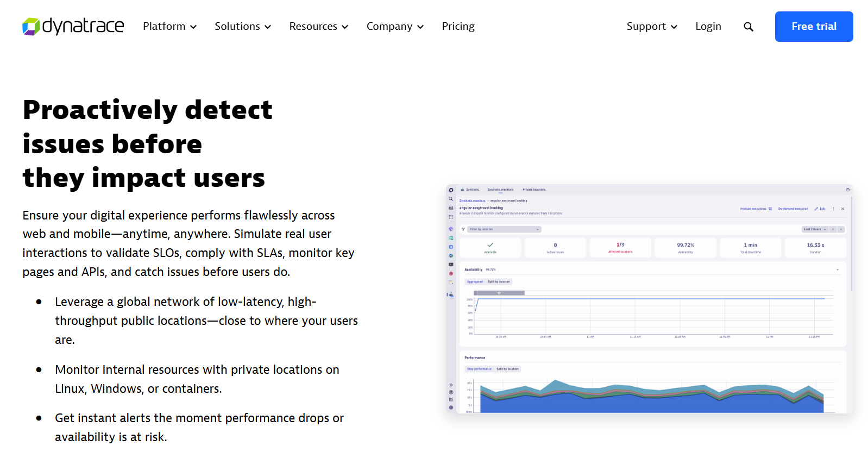Select the heading "Proactively detect issues before they impact users"
Viewport: 868px width, 458px height.
tap(147, 144)
